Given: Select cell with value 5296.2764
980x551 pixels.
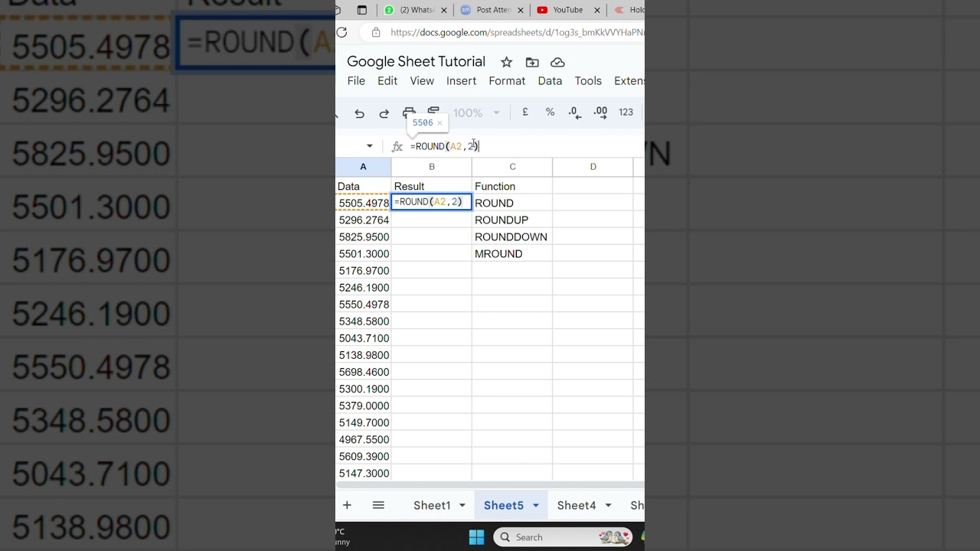Looking at the screenshot, I should coord(364,220).
